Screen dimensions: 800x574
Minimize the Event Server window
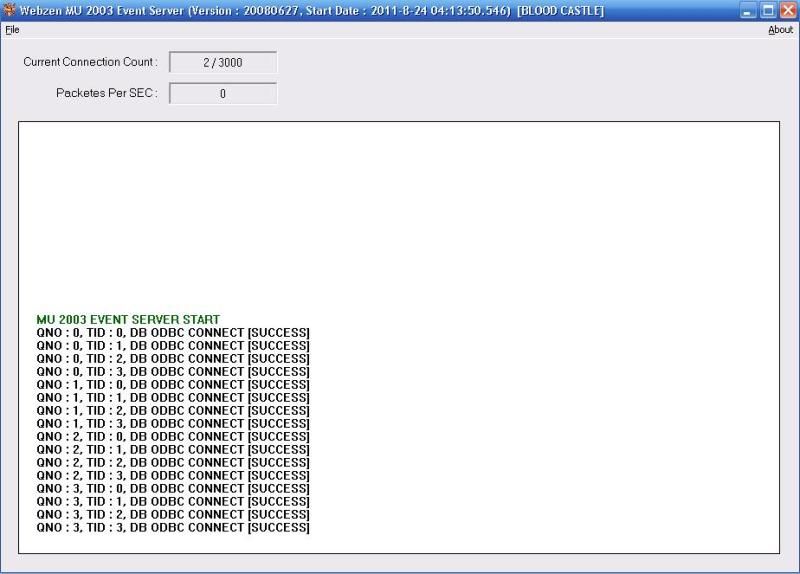click(747, 11)
